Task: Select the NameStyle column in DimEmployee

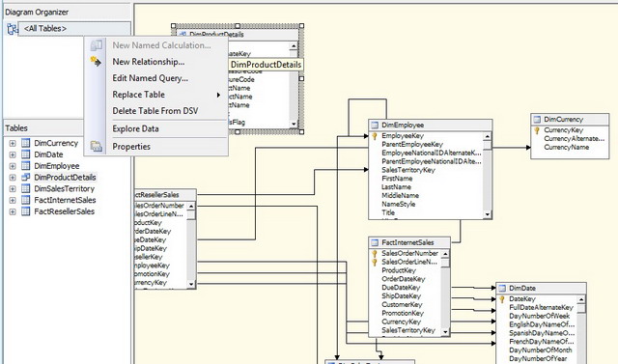Action: 398,204
